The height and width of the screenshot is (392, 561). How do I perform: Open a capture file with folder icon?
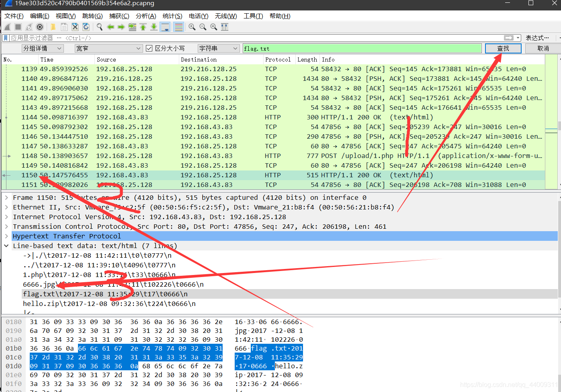[x=53, y=27]
